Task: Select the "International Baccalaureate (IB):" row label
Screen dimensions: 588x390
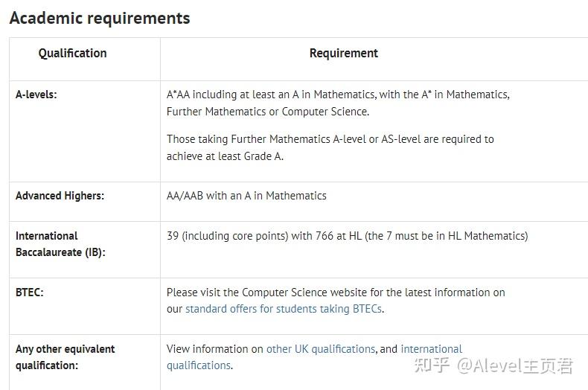Action: [x=60, y=243]
